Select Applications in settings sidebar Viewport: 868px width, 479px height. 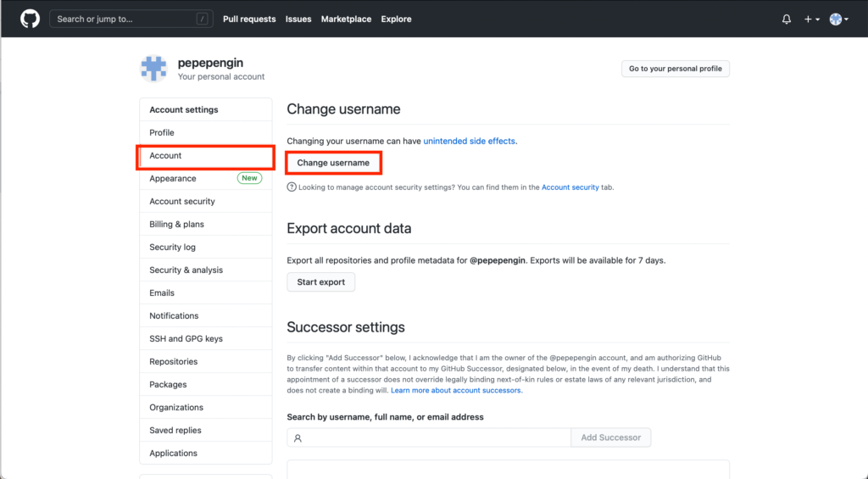[x=206, y=453]
